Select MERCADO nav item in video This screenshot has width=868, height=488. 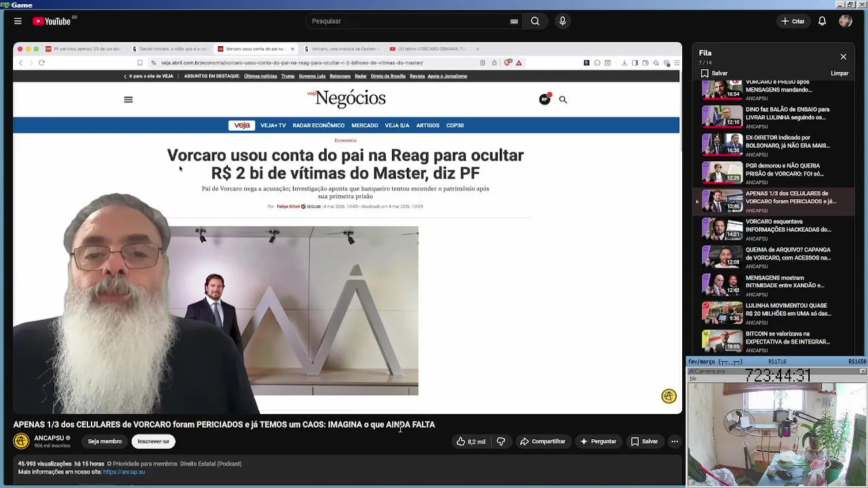point(365,125)
